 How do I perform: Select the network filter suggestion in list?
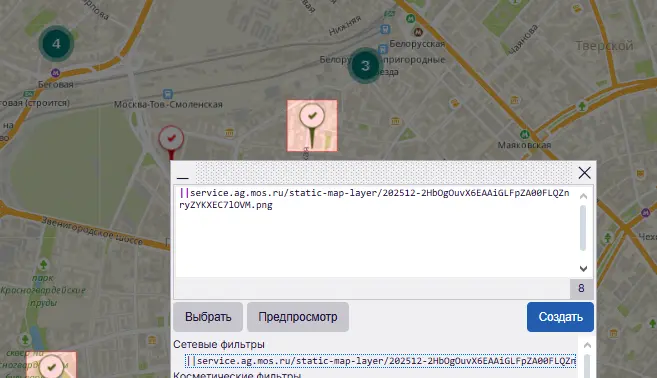click(x=380, y=361)
